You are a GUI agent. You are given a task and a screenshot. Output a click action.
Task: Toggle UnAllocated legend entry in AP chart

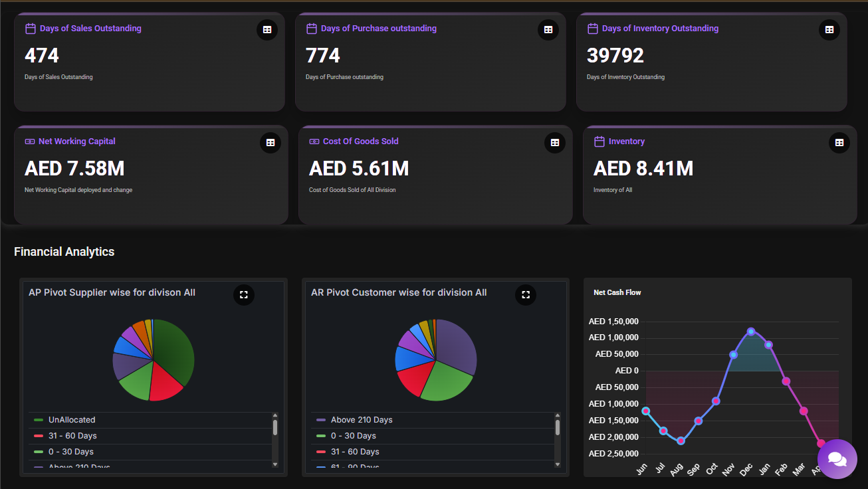click(72, 420)
